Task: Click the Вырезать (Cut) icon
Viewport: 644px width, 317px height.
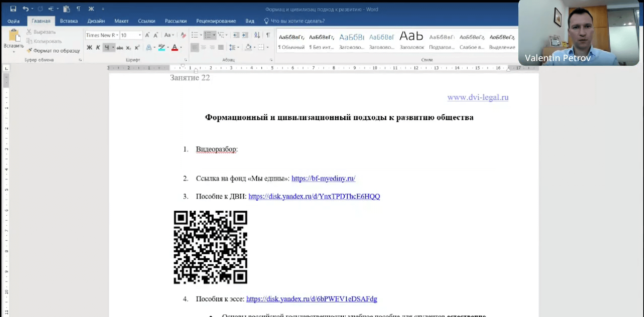Action: pos(30,32)
